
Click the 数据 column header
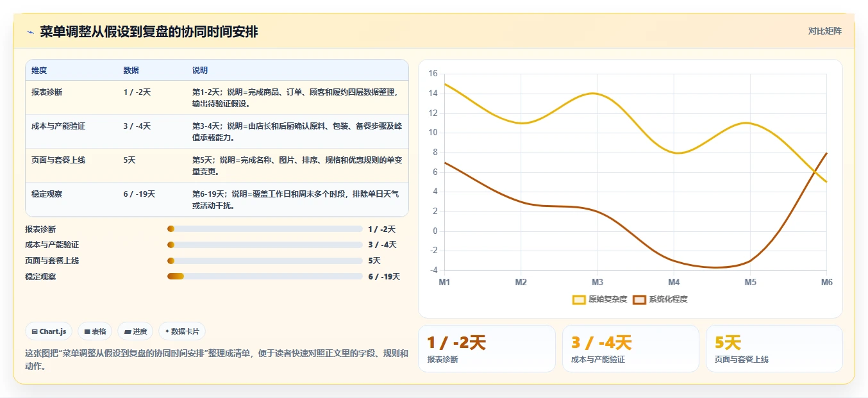tap(131, 70)
